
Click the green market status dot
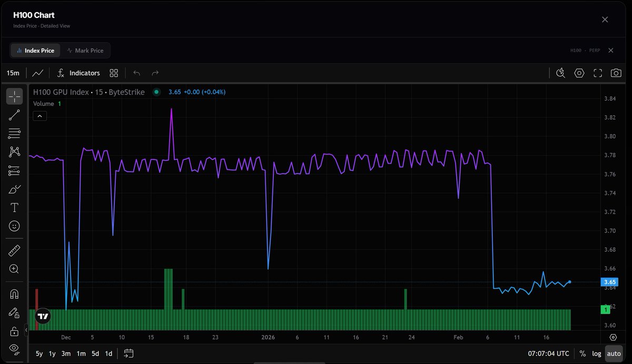coord(156,92)
